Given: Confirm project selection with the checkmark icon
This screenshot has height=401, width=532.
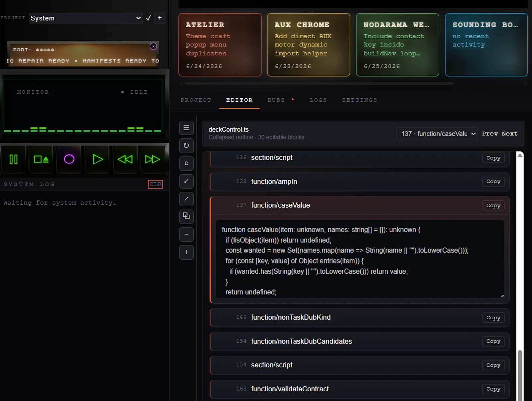Looking at the screenshot, I should (149, 18).
